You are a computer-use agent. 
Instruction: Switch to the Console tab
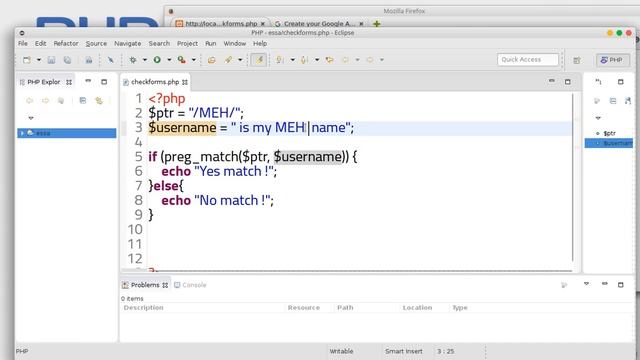click(x=190, y=285)
